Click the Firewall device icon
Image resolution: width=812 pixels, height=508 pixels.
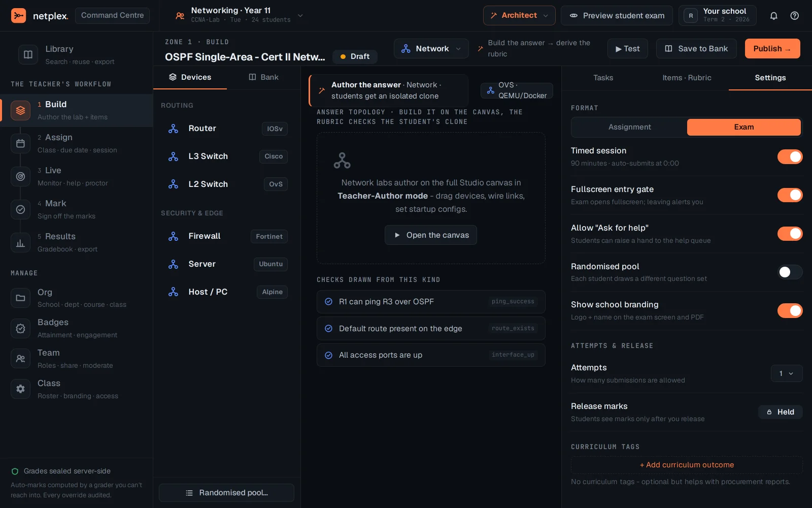173,236
